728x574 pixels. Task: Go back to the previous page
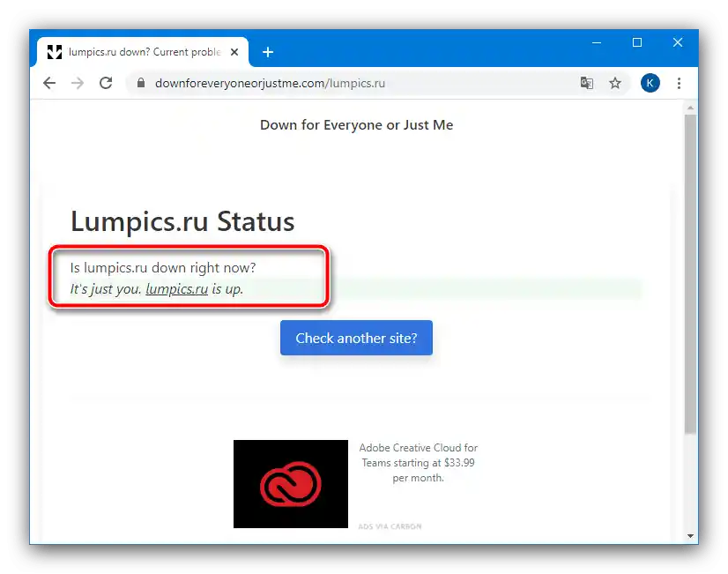(x=49, y=83)
